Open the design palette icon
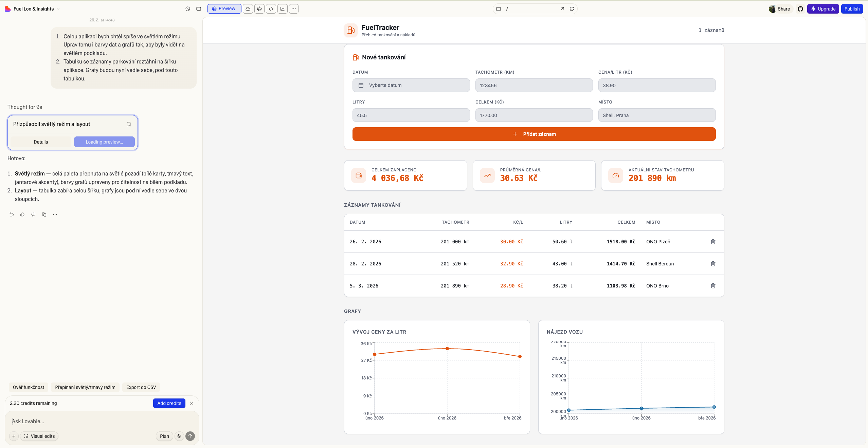The image size is (868, 448). (x=259, y=9)
